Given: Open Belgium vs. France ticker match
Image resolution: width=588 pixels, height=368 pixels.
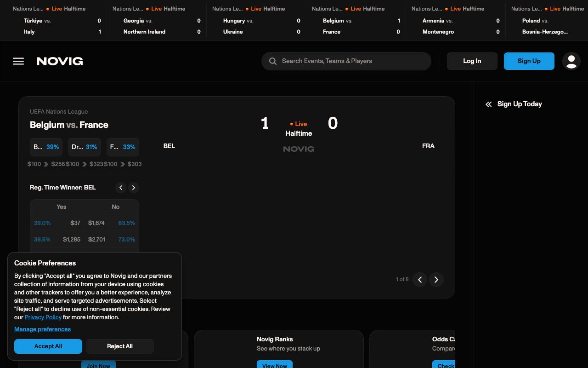Looking at the screenshot, I should point(356,21).
